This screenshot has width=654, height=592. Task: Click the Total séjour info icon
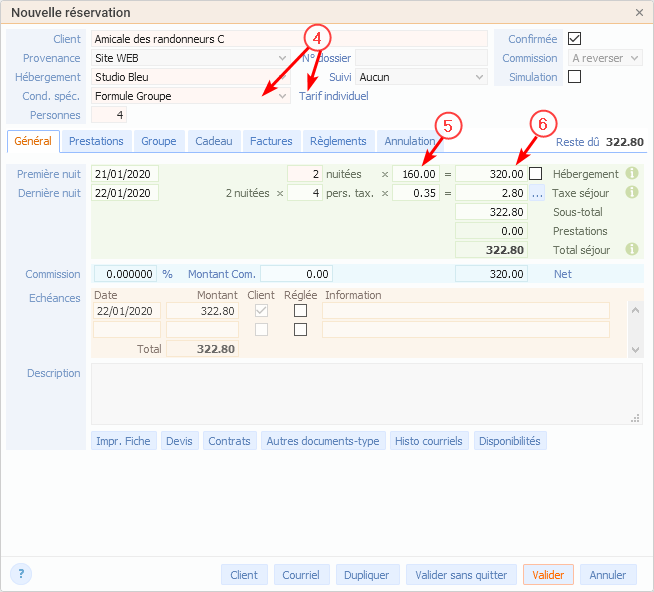(631, 249)
